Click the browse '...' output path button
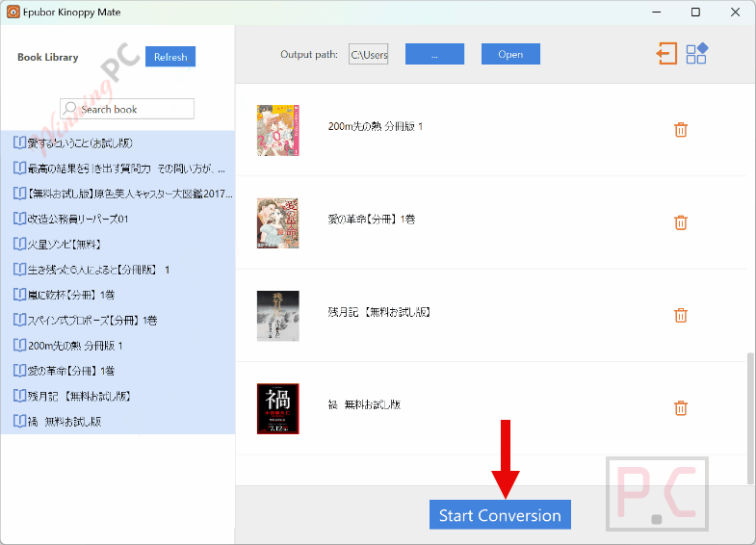Image resolution: width=756 pixels, height=545 pixels. [434, 54]
